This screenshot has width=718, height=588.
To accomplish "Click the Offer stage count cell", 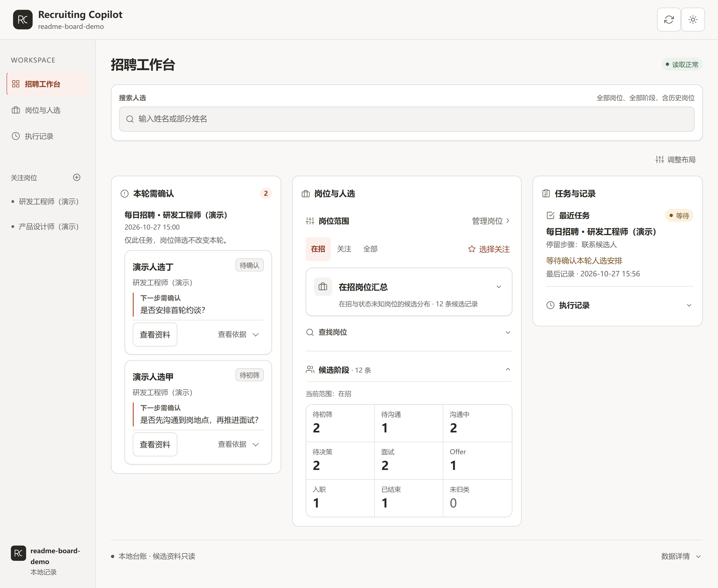I will (x=477, y=460).
